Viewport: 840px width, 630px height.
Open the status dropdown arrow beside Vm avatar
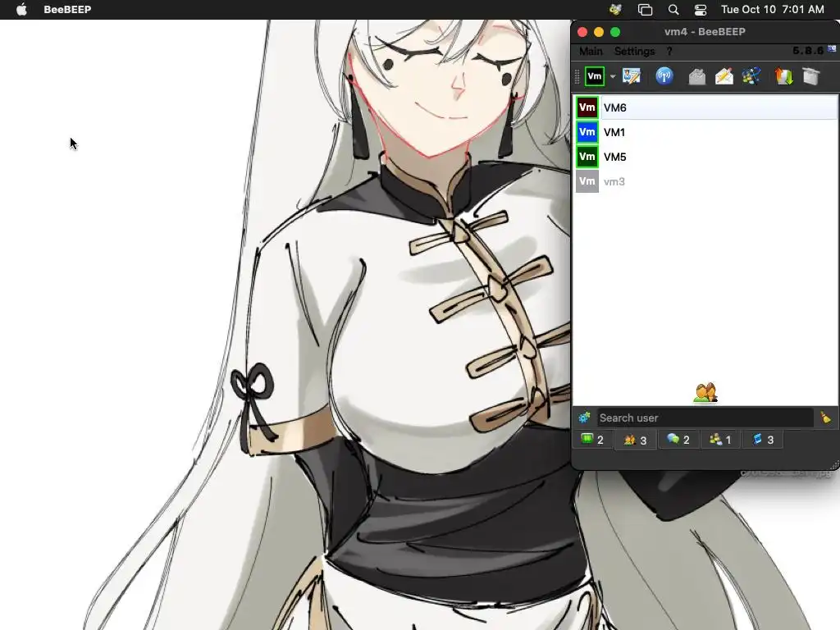tap(613, 76)
